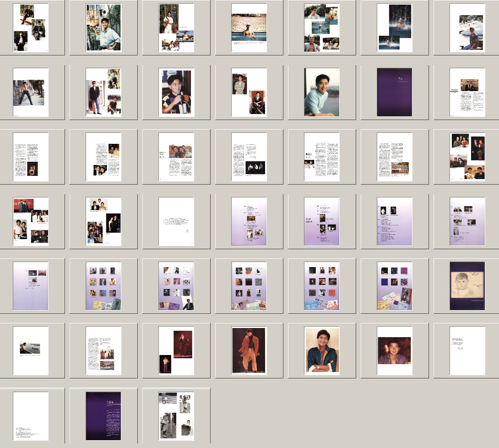Open the dim red-lit young man photo page
499x448 pixels.
395,350
